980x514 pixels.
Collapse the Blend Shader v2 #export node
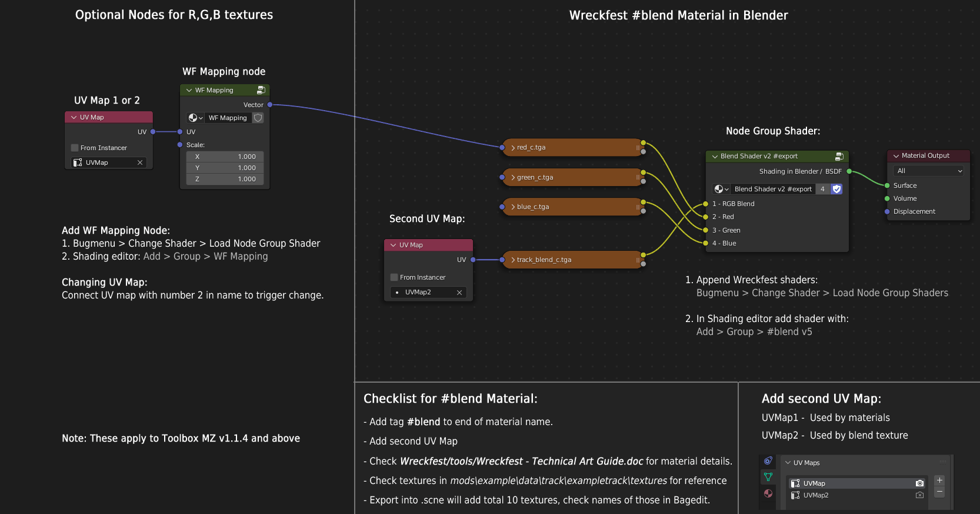click(x=715, y=156)
